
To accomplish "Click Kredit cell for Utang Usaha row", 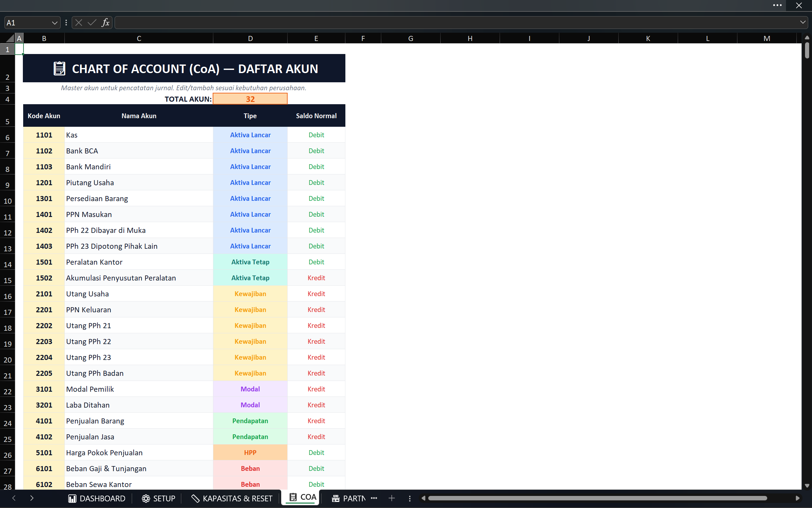I will (x=316, y=294).
